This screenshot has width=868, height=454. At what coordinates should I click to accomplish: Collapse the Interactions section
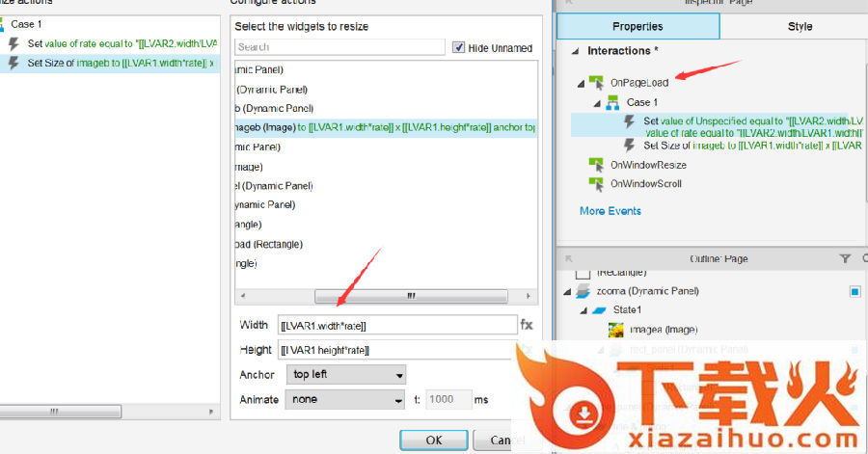tap(575, 51)
